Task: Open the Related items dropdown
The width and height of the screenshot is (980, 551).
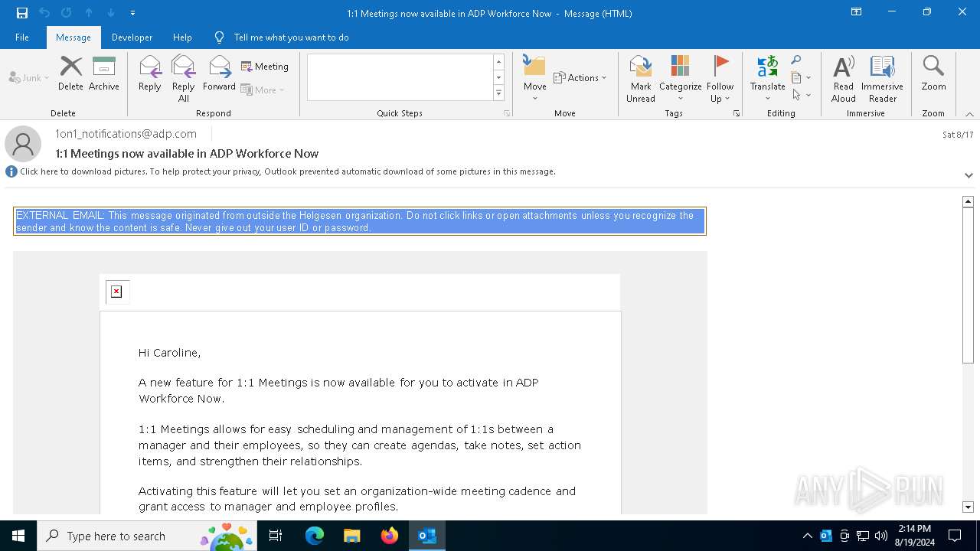Action: pyautogui.click(x=801, y=77)
